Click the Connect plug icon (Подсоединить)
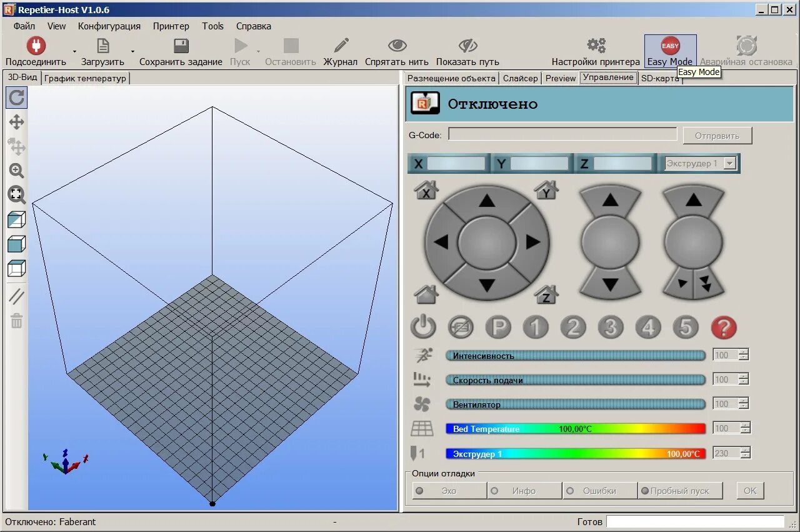The height and width of the screenshot is (532, 800). pos(36,46)
